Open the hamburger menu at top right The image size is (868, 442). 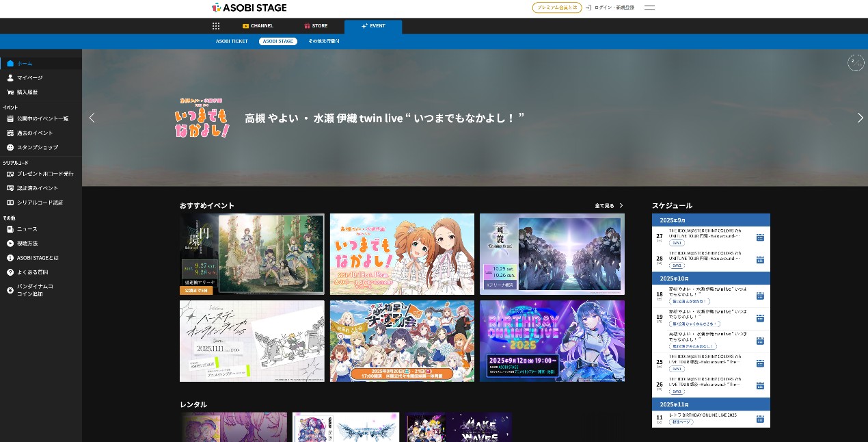[x=649, y=8]
